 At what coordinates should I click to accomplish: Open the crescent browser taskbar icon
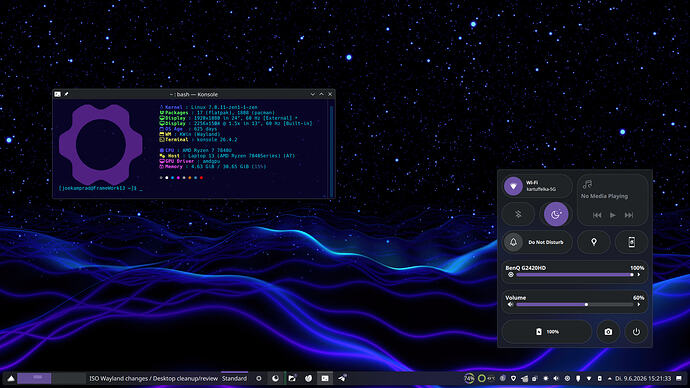click(x=275, y=378)
